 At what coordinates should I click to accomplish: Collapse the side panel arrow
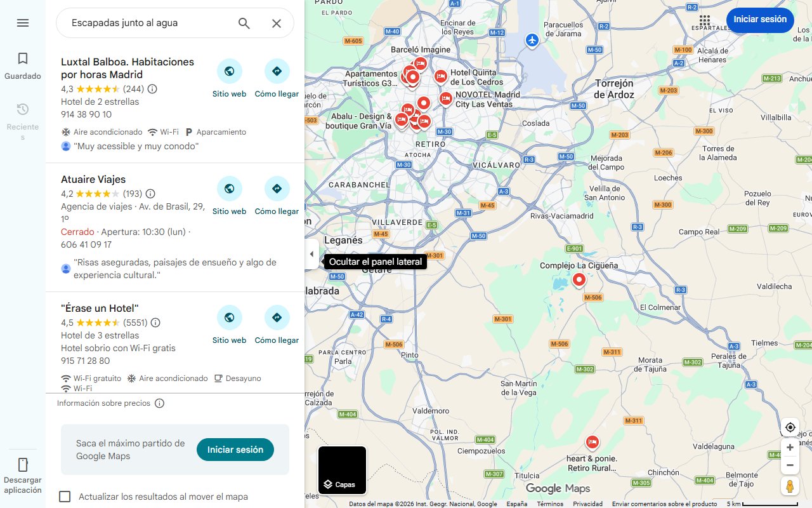tap(311, 254)
